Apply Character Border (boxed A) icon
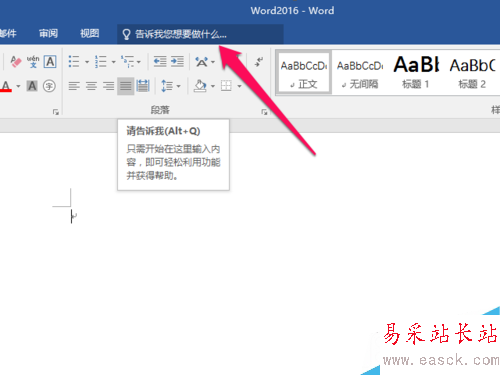This screenshot has height=375, width=500. (x=50, y=62)
